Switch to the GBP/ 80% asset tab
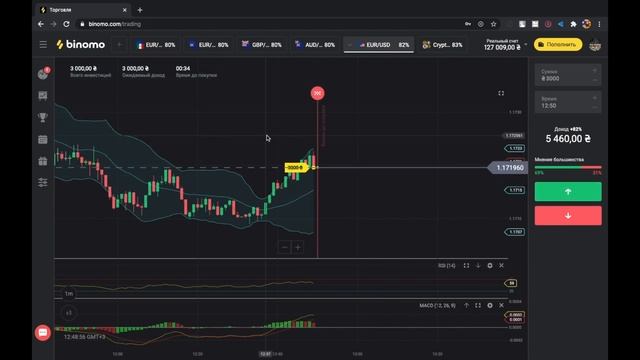The height and width of the screenshot is (360, 640). pos(262,45)
